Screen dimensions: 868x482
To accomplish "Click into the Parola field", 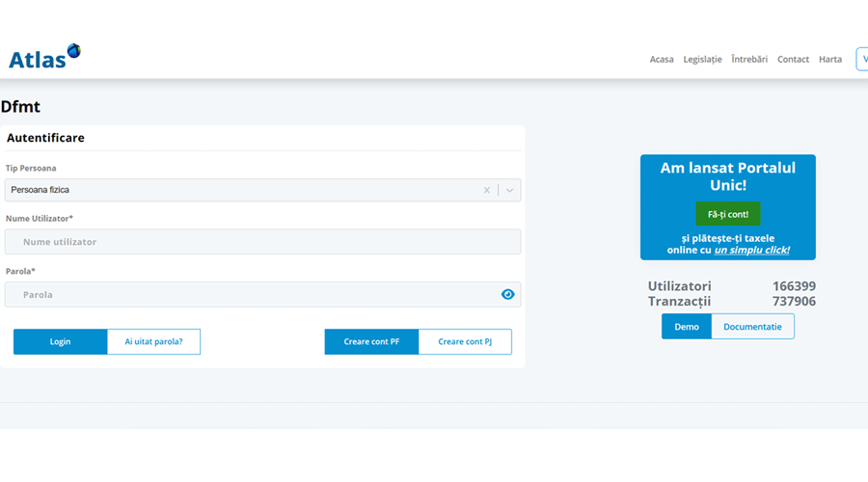I will [x=251, y=295].
